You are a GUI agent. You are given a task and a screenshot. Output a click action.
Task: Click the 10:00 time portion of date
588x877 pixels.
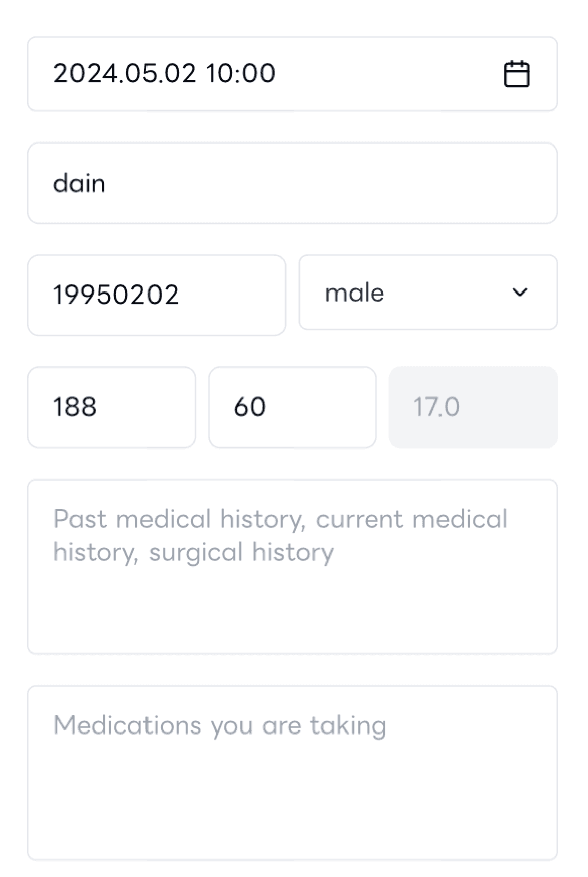240,73
